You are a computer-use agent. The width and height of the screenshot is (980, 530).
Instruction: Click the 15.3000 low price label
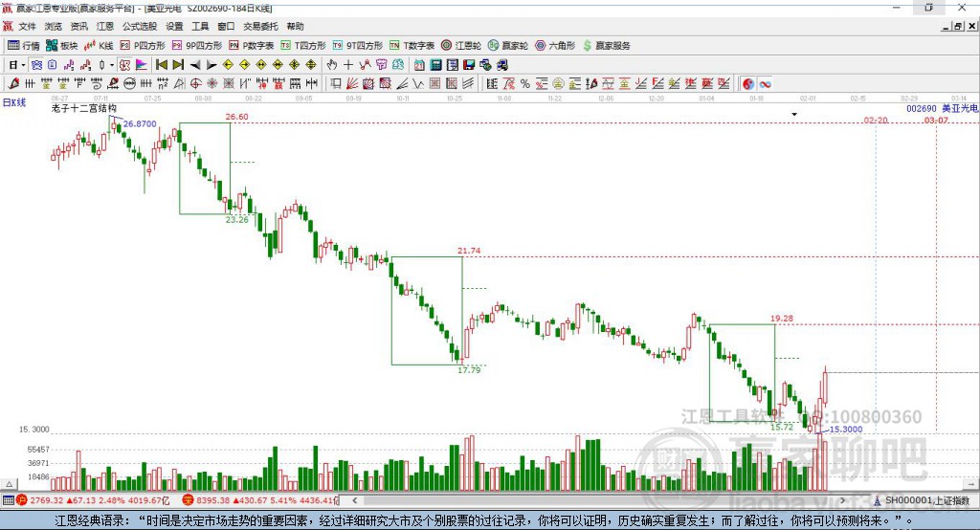(846, 430)
